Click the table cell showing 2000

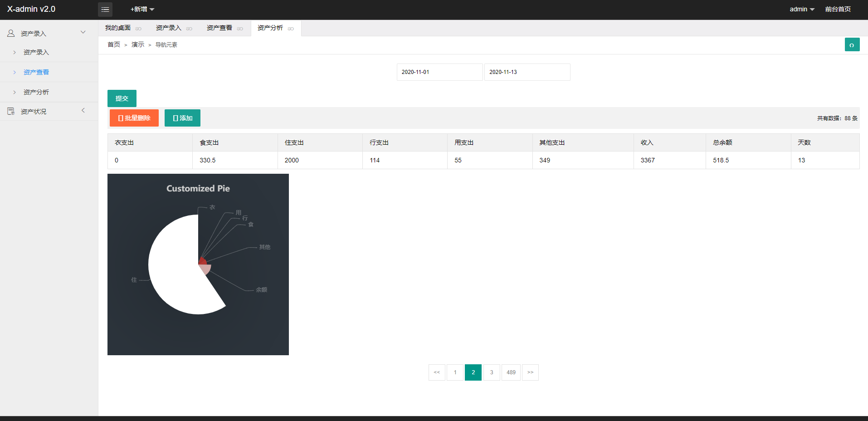coord(320,160)
